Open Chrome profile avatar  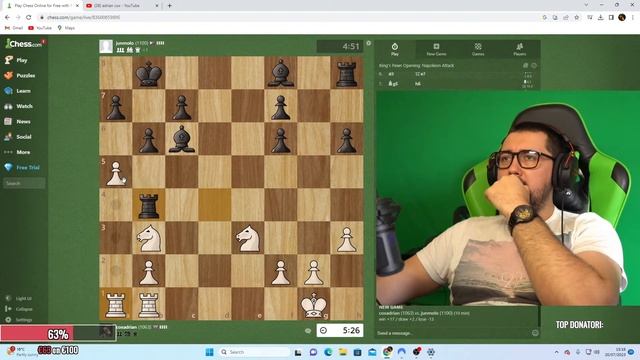coord(622,17)
